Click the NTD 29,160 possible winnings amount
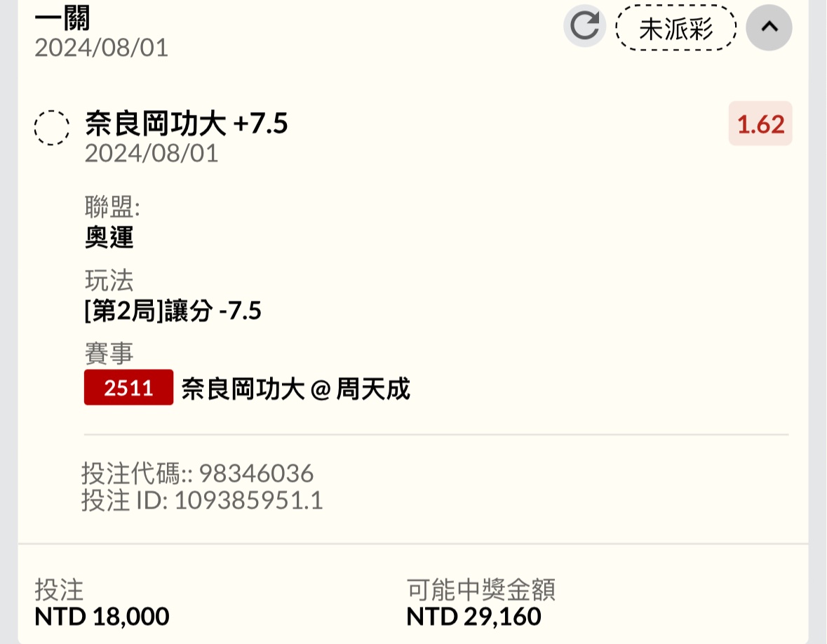Viewport: 827px width, 644px height. point(473,617)
